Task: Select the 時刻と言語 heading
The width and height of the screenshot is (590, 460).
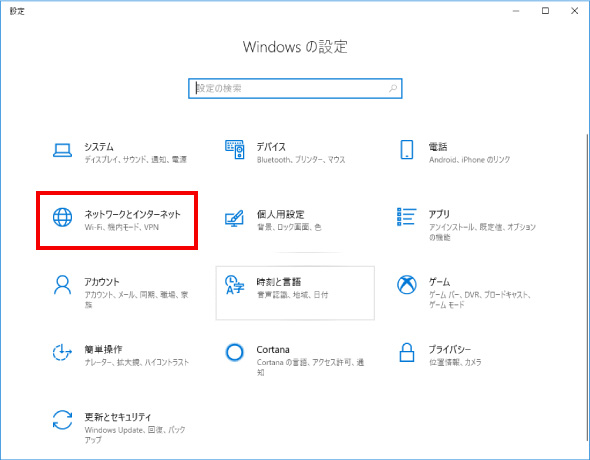Action: (279, 282)
